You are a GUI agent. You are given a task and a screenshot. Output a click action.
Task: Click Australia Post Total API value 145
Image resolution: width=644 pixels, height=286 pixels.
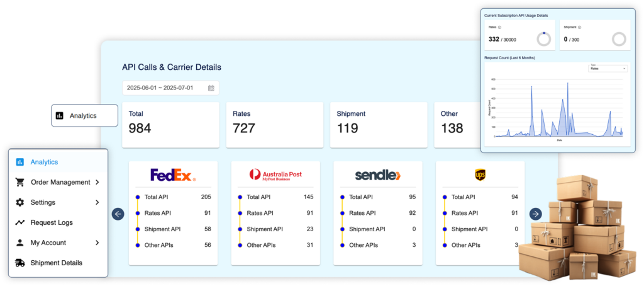[308, 197]
